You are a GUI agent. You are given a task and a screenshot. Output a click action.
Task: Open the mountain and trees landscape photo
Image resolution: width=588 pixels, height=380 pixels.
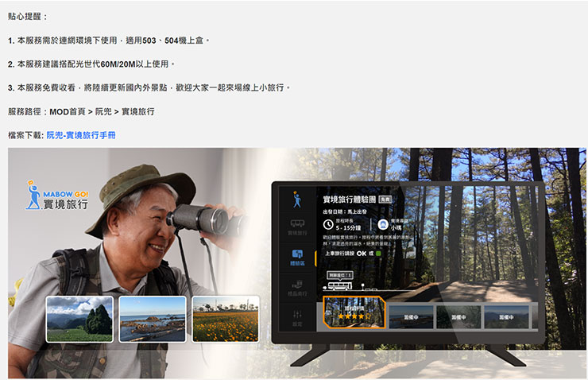pyautogui.click(x=79, y=319)
